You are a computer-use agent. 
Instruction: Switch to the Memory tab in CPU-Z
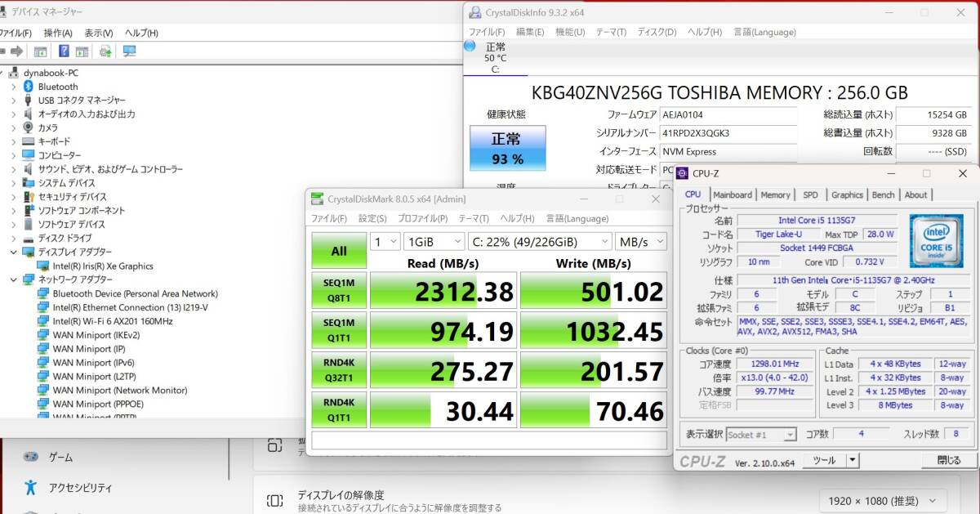point(775,194)
